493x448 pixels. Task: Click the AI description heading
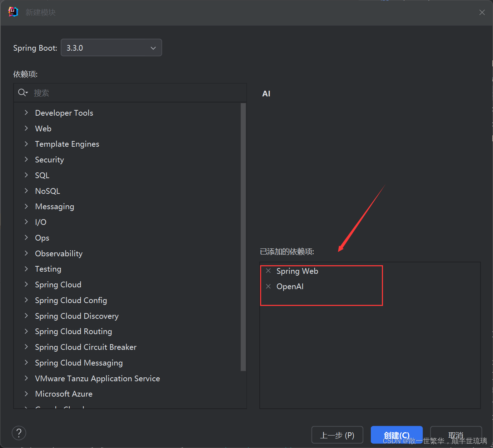pos(266,94)
